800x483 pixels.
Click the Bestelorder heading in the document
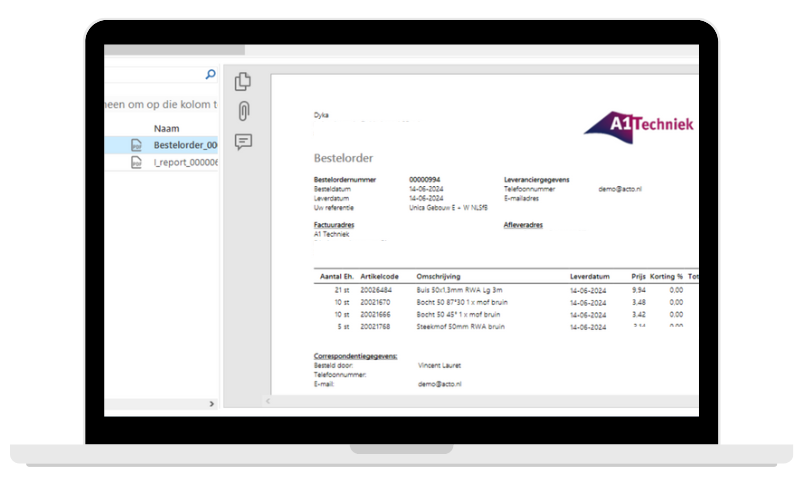click(343, 158)
